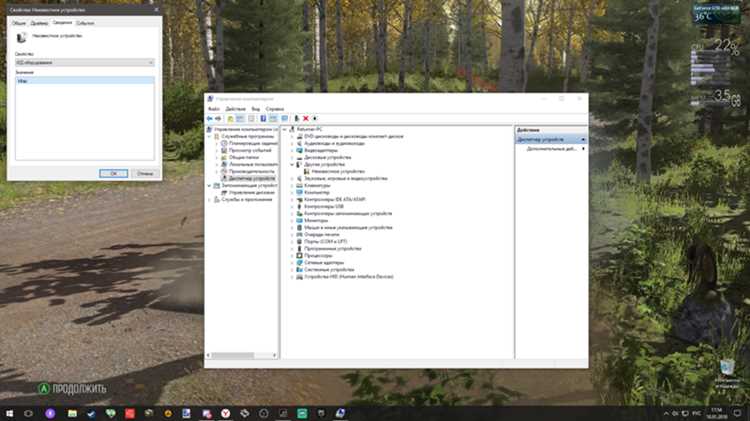Expand the DVD-дисководы category
Screen dimensions: 750x421
click(292, 136)
